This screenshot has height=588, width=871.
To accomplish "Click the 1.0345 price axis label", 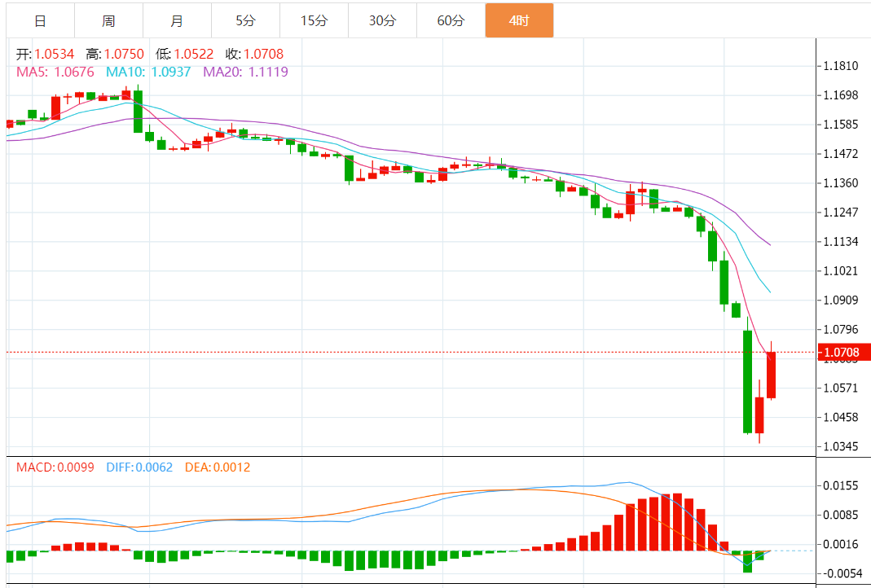I will click(x=841, y=446).
